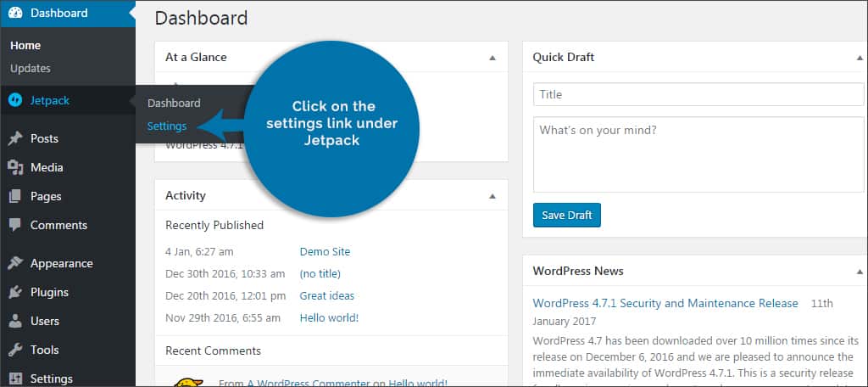868x387 pixels.
Task: Collapse the WordPress News panel
Action: 860,272
